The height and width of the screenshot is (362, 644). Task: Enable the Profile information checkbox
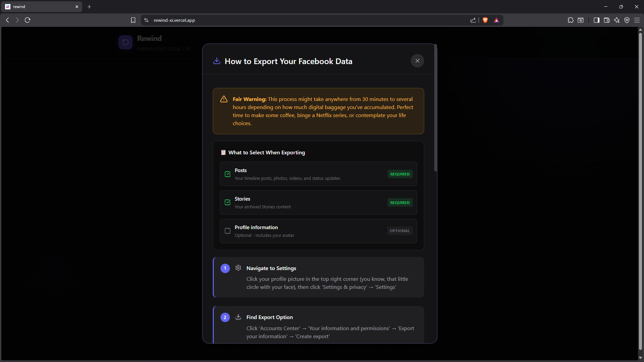click(228, 231)
